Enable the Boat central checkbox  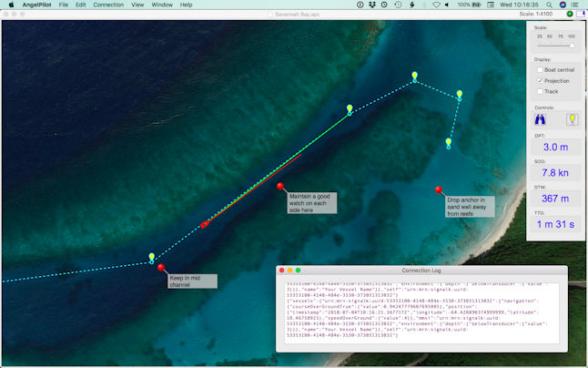540,70
